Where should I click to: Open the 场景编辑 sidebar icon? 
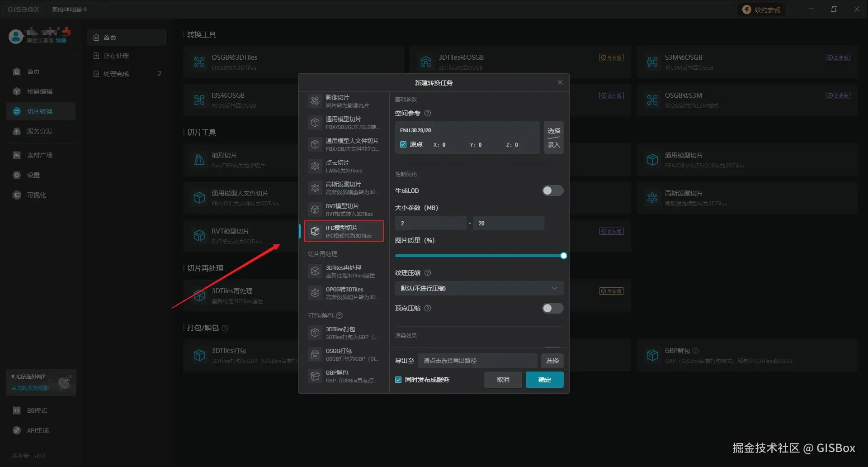tap(17, 91)
